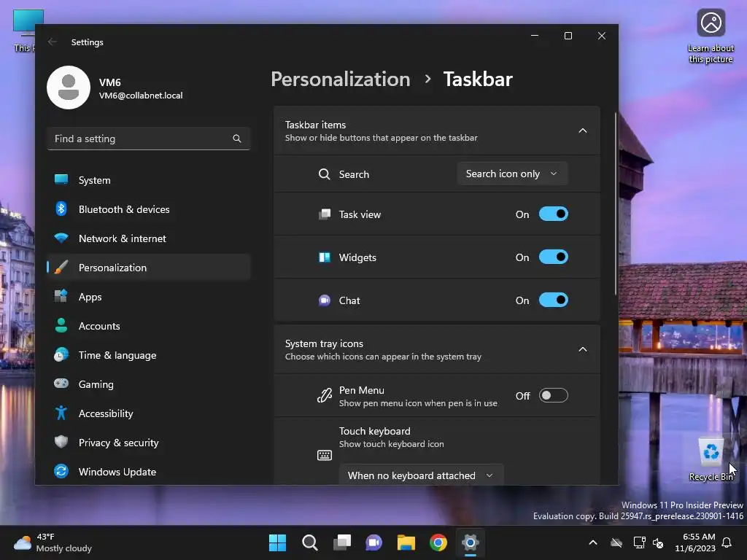Click the Chat icon in the settings row
747x560 pixels.
tap(325, 300)
